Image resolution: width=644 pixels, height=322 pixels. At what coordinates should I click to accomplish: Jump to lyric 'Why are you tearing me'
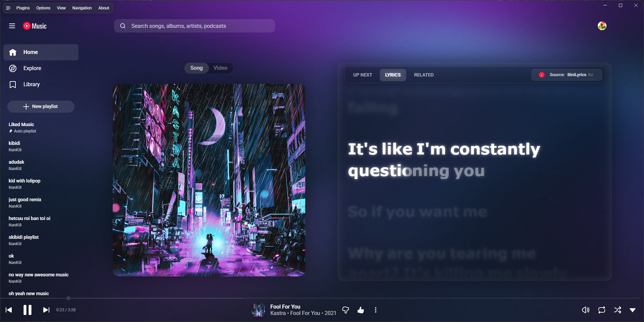441,254
